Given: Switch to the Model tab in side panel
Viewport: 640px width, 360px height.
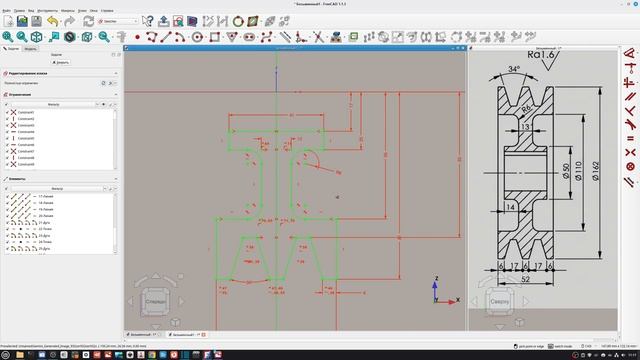Looking at the screenshot, I should tap(30, 49).
